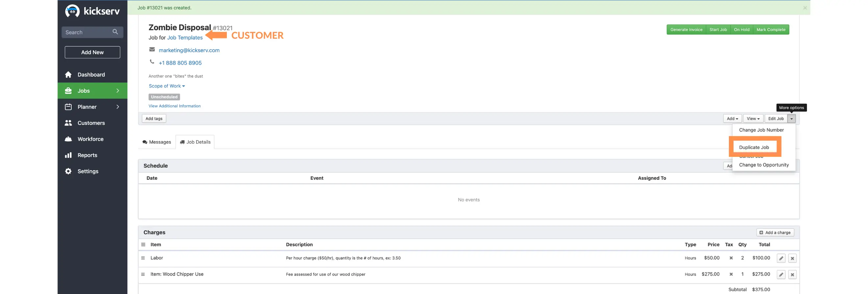Dismiss the job created notification
Screen dimensions: 868x294
[x=805, y=8]
